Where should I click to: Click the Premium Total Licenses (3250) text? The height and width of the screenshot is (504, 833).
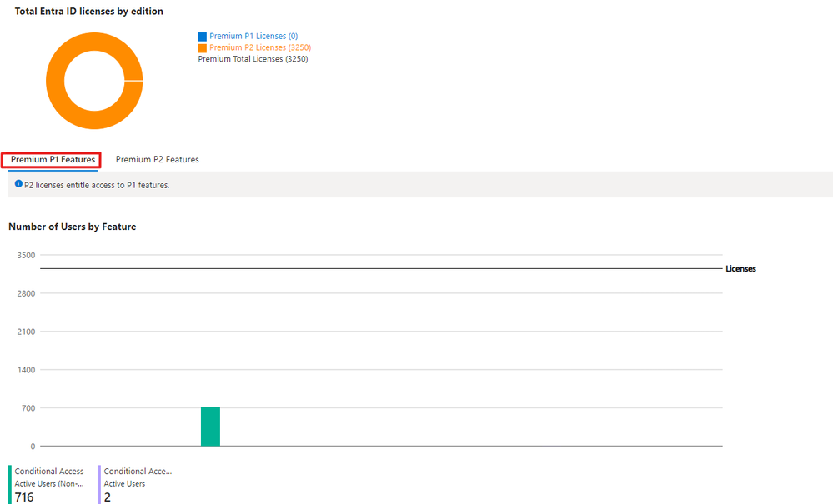click(253, 59)
